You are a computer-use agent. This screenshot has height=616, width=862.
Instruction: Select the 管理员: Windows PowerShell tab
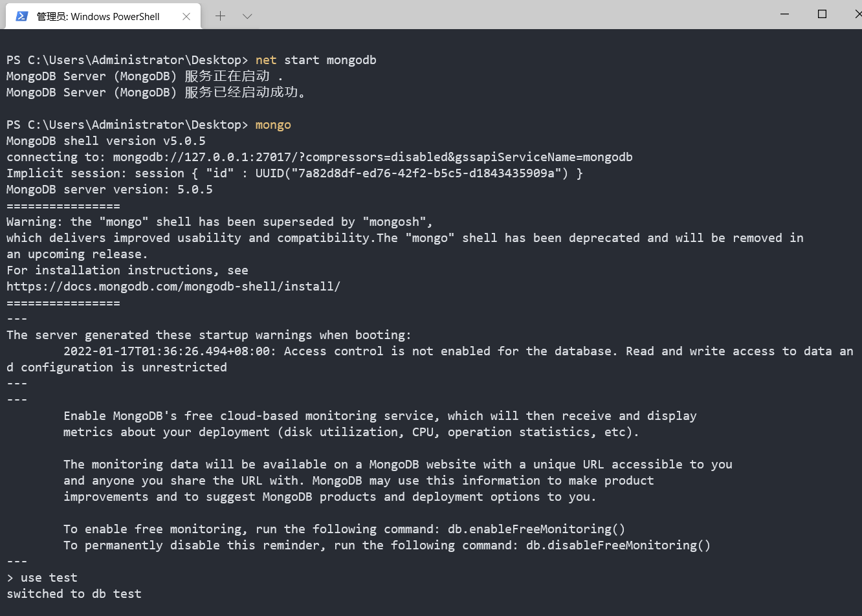tap(98, 16)
